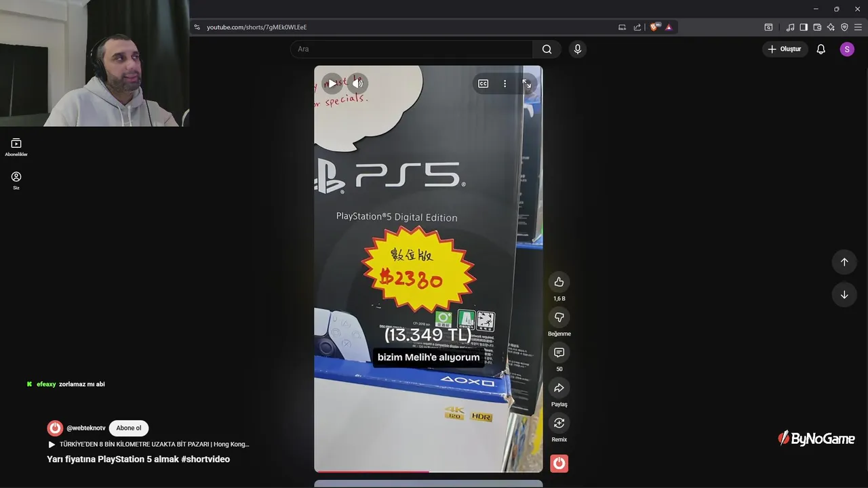Click the #shortvideo hashtag
The width and height of the screenshot is (868, 488).
click(205, 460)
